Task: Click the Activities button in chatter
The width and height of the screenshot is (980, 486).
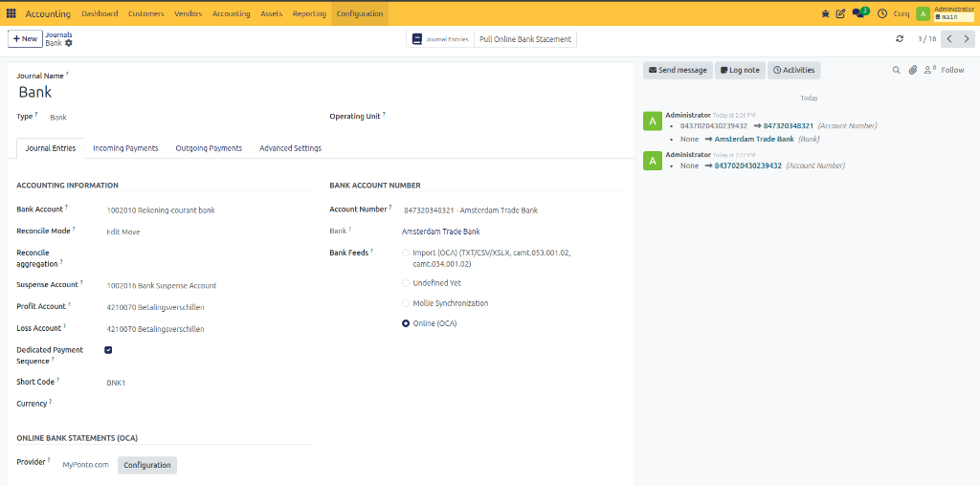Action: click(793, 70)
